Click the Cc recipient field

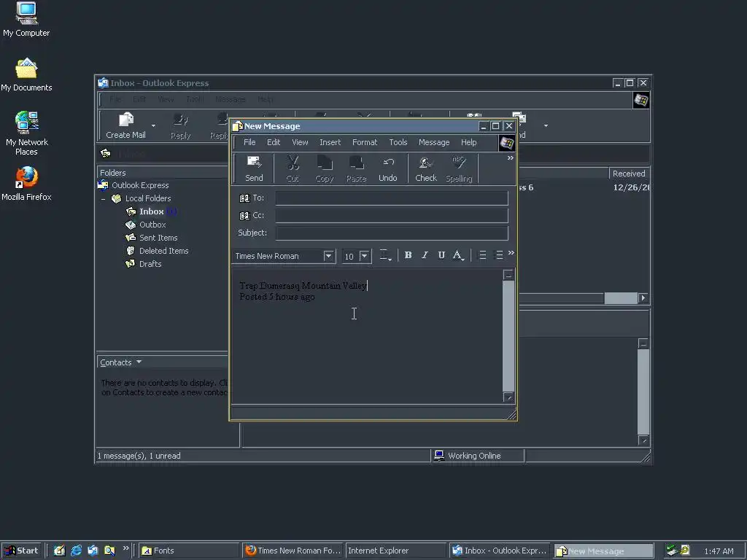pos(392,216)
